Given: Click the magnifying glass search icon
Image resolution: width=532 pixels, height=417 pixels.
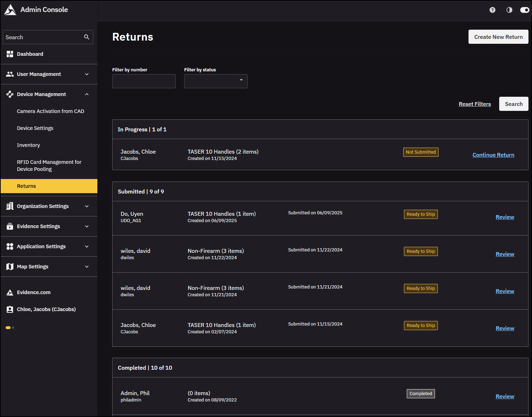Looking at the screenshot, I should tap(86, 37).
